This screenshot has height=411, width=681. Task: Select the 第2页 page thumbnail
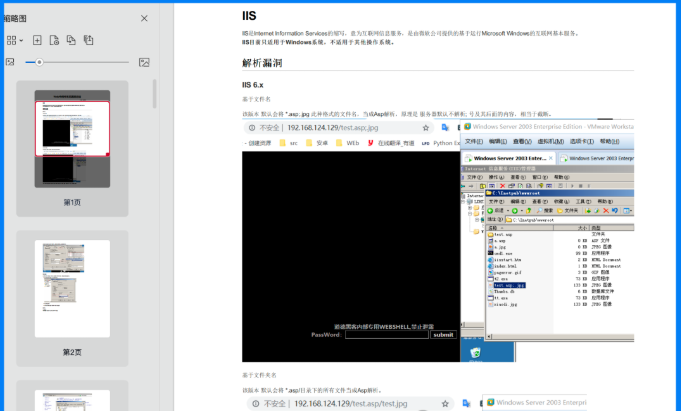pos(72,288)
